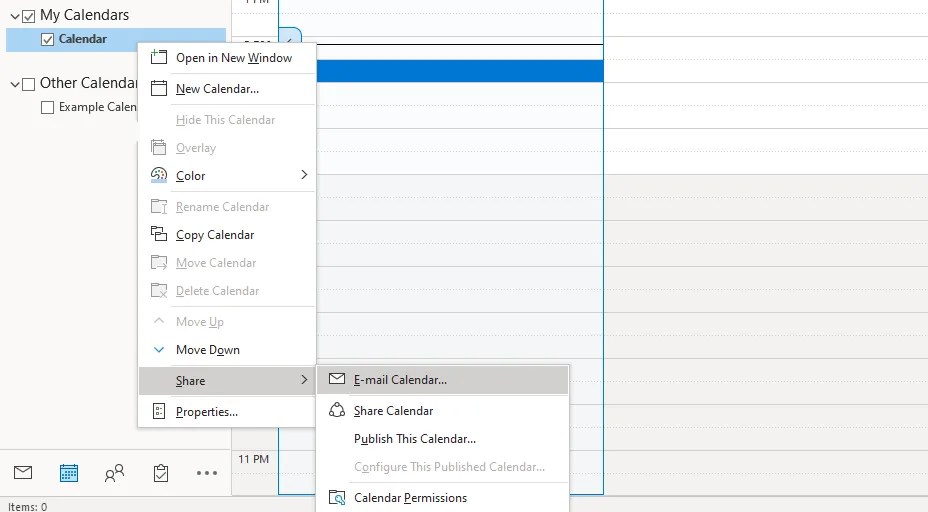Click the Color menu entry text
Screen dimensions: 928x512
point(191,176)
